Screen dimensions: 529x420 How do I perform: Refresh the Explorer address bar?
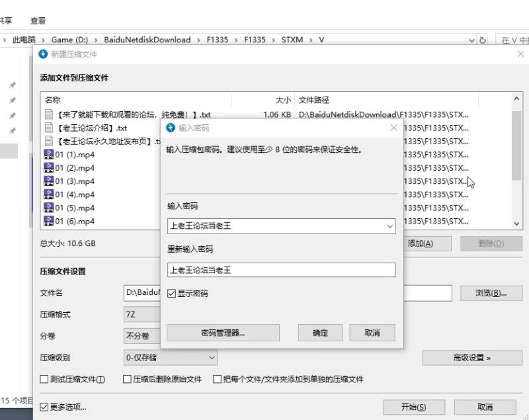click(483, 40)
